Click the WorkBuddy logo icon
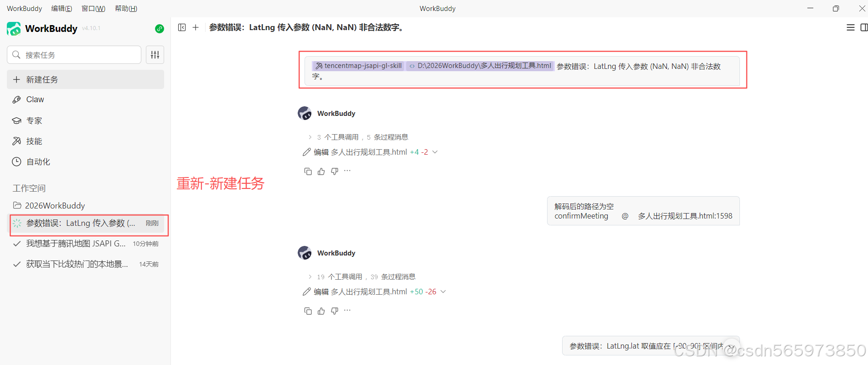This screenshot has width=868, height=365. click(14, 29)
